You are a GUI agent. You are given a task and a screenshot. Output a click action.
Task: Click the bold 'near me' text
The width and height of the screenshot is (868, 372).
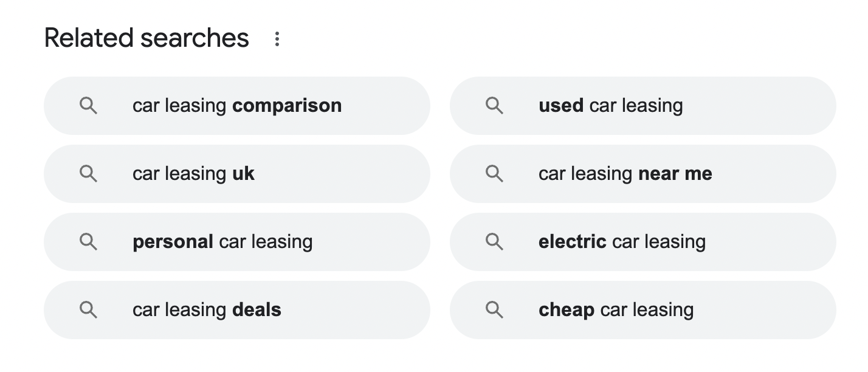tap(675, 174)
